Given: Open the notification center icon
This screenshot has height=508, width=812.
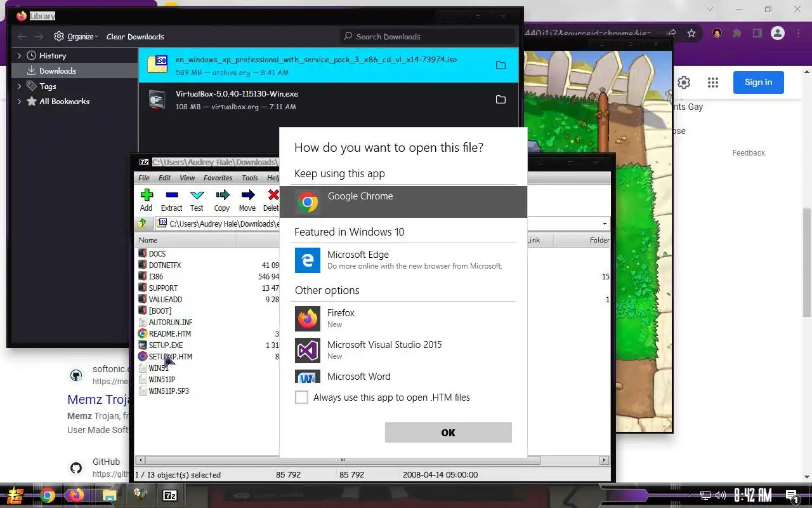Looking at the screenshot, I should tap(792, 496).
